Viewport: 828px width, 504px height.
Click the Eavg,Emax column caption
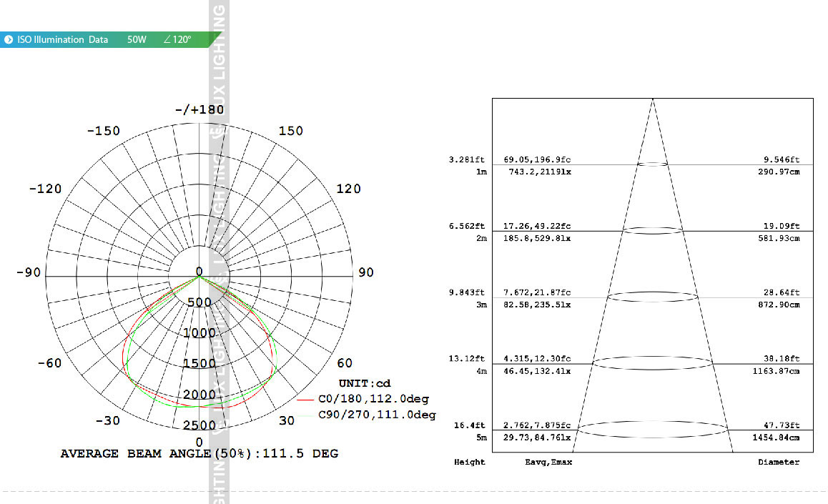pos(548,463)
